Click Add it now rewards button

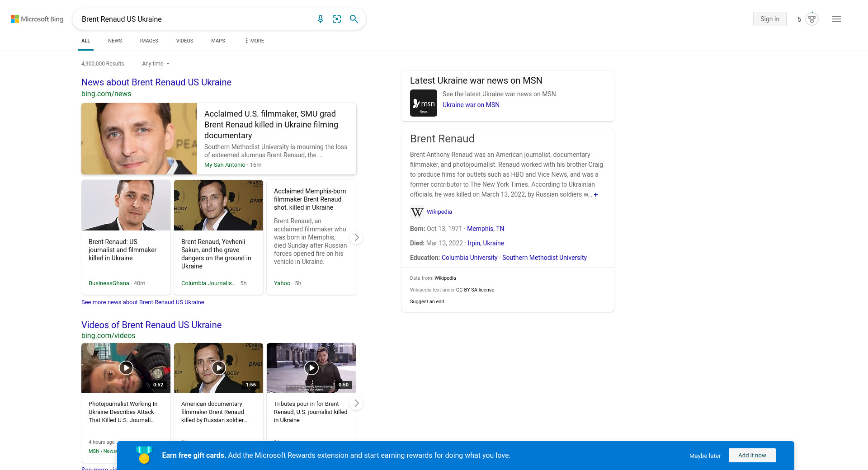click(752, 455)
